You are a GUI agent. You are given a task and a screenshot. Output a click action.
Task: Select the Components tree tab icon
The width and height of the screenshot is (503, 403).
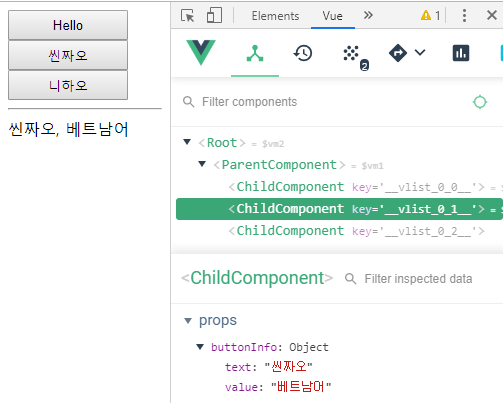(x=255, y=53)
